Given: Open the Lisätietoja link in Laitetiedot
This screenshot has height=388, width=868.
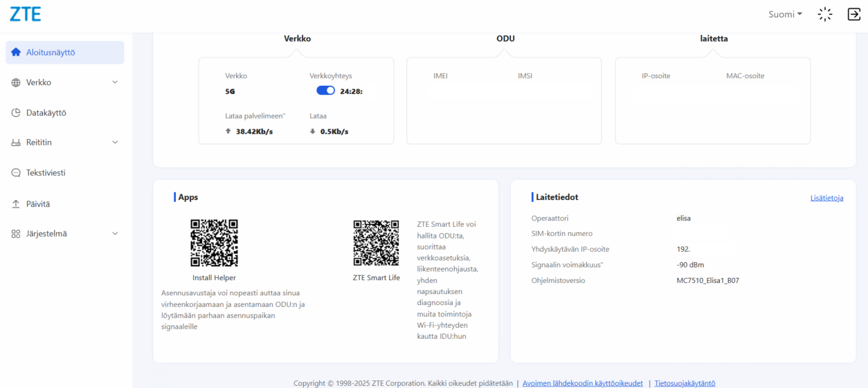Looking at the screenshot, I should point(826,198).
